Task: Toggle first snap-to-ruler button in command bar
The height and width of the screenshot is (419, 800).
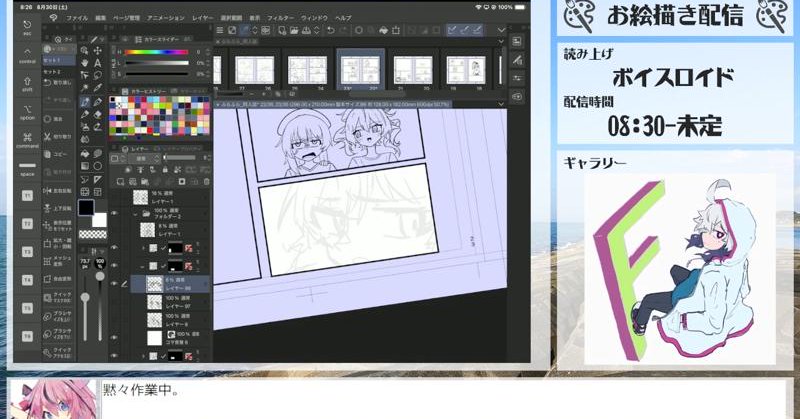Action: (452, 31)
